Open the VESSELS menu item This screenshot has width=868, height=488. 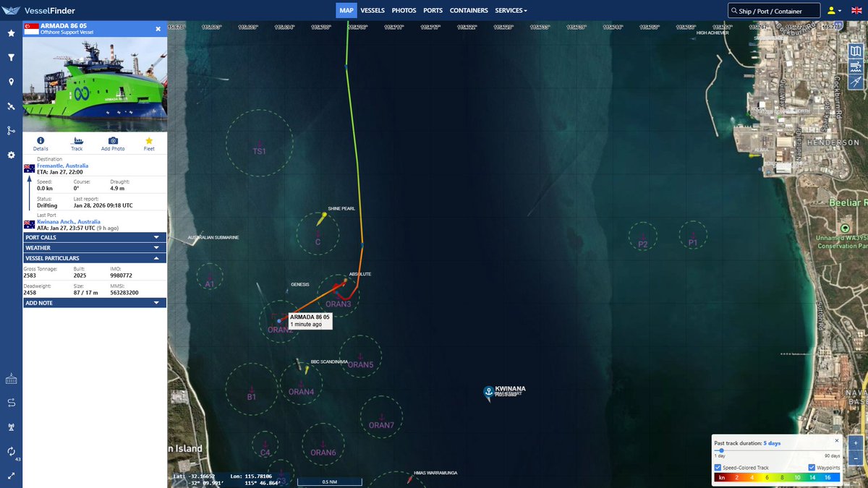[373, 10]
